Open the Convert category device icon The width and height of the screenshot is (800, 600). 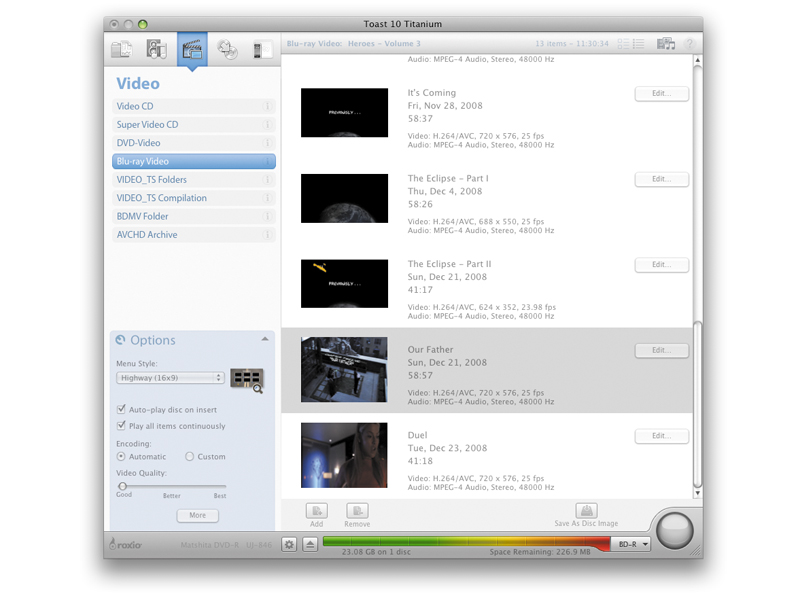[262, 50]
